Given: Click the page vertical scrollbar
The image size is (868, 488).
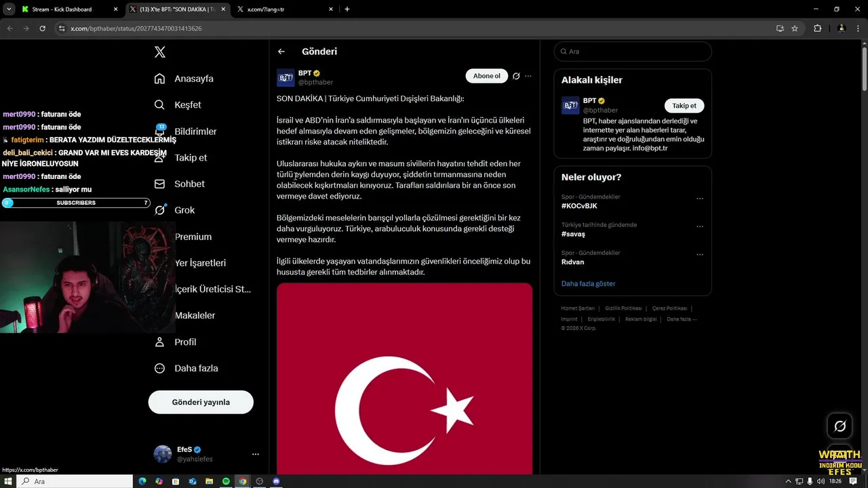Looking at the screenshot, I should click(x=864, y=68).
